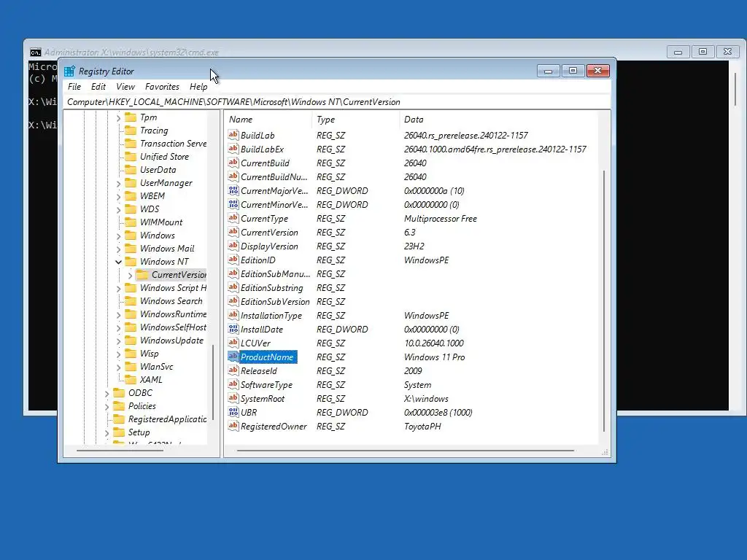Open the File menu

74,87
